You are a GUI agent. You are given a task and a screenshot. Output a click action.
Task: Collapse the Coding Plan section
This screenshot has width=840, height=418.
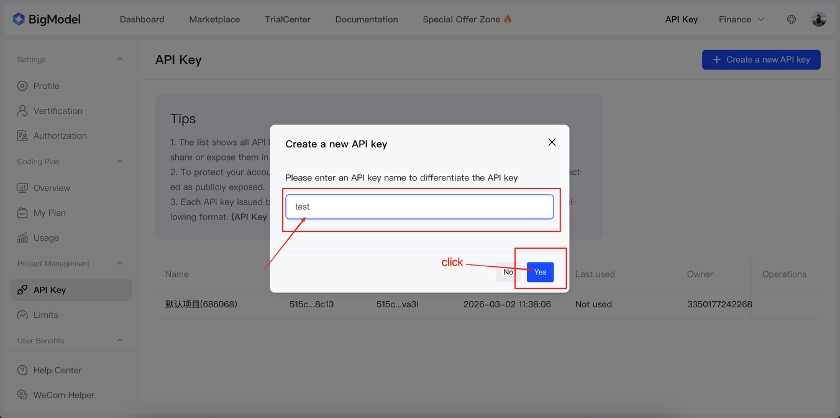[x=121, y=161]
